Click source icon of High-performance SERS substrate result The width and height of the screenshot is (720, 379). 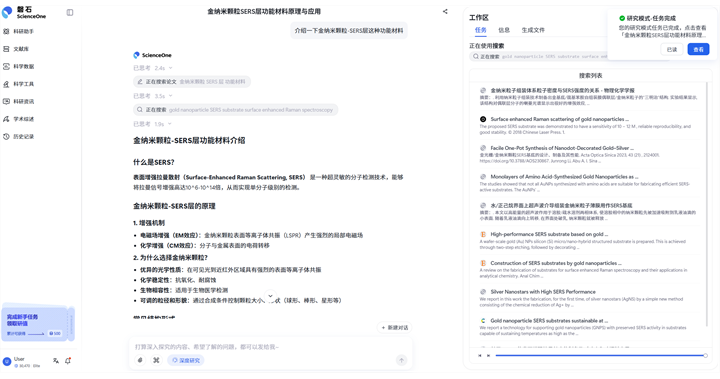(483, 234)
